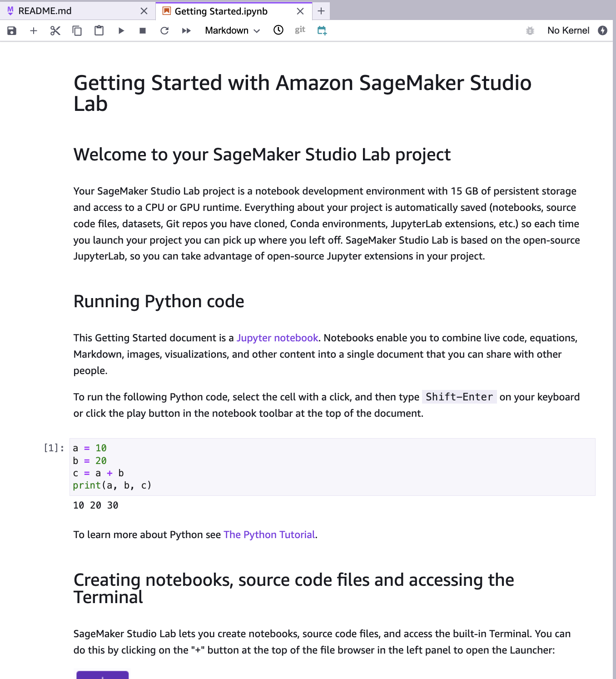
Task: Click the git toolbar button
Action: click(300, 30)
